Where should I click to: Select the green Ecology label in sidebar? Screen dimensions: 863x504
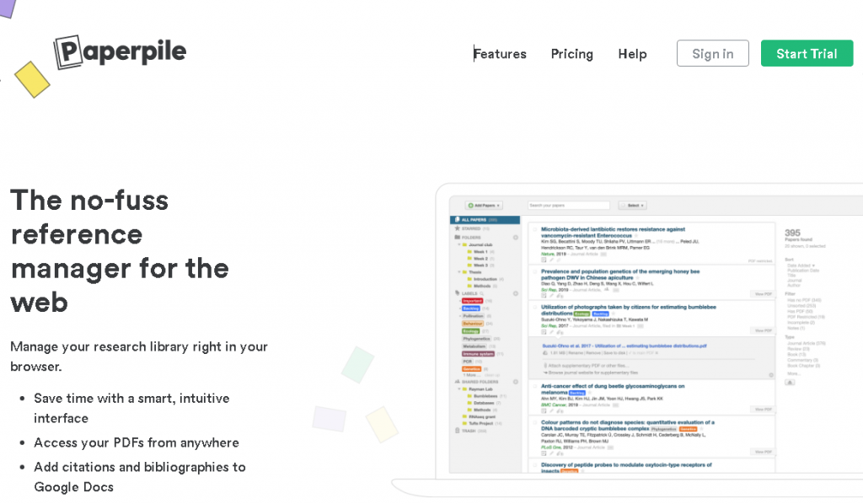coord(471,331)
